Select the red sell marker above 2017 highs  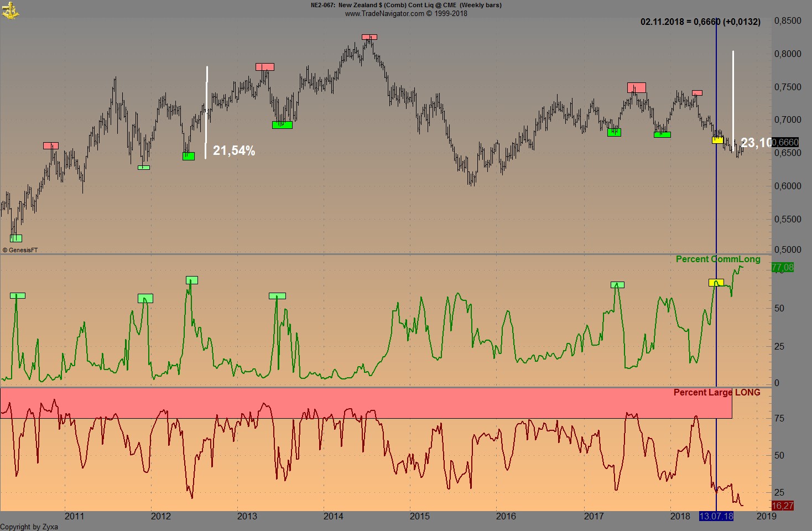[636, 87]
